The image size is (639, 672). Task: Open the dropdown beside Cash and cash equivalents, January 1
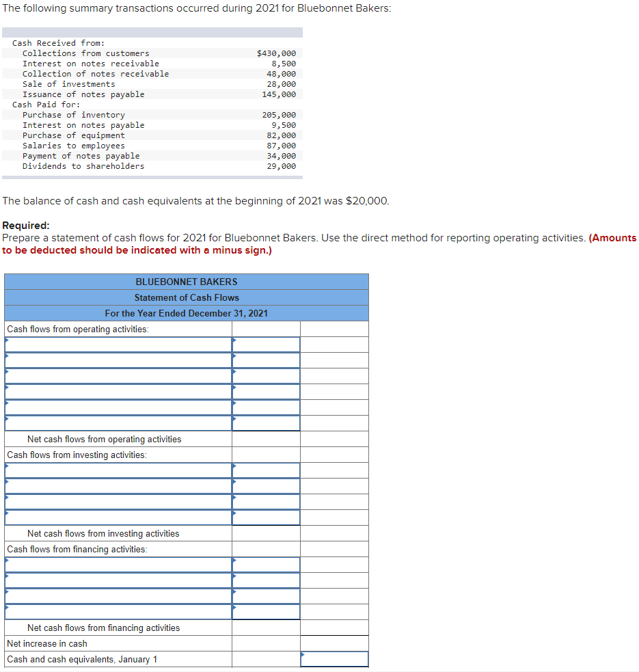(x=334, y=659)
